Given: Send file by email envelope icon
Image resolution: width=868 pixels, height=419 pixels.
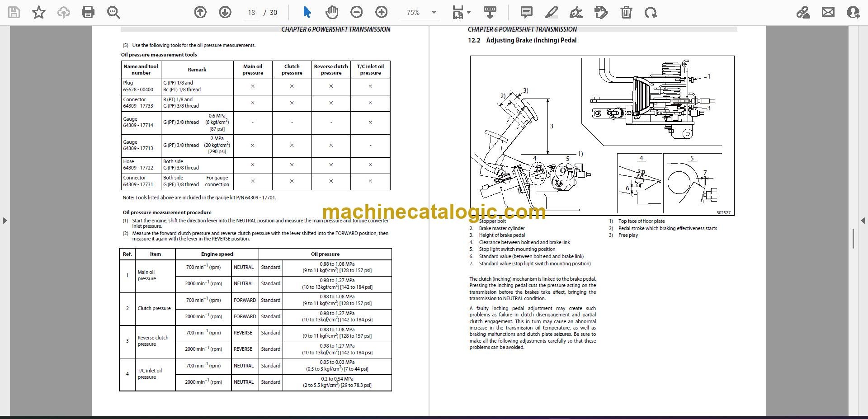Looking at the screenshot, I should pyautogui.click(x=828, y=12).
